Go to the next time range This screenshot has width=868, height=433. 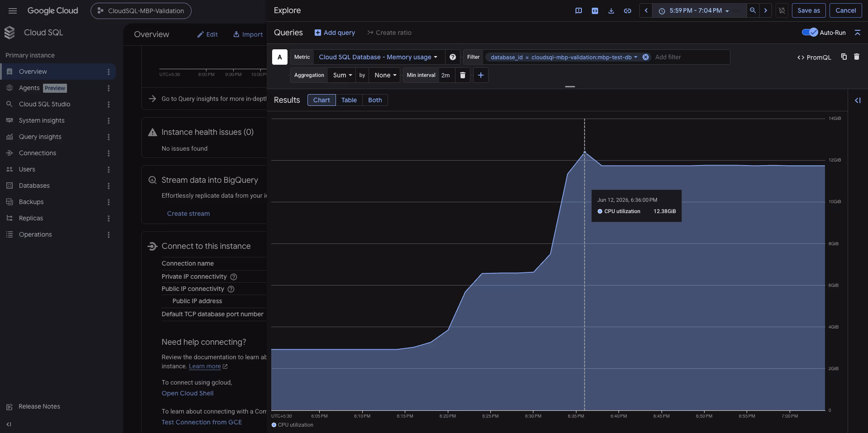(x=766, y=10)
